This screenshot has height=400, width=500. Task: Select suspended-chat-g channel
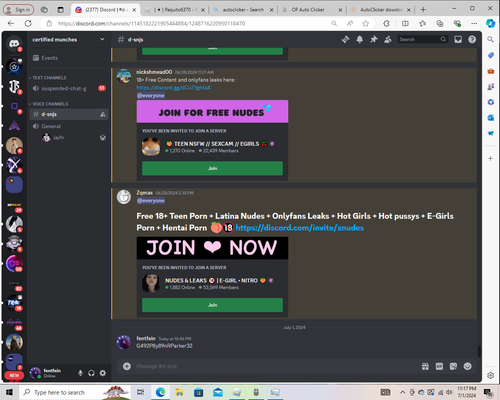(x=69, y=88)
